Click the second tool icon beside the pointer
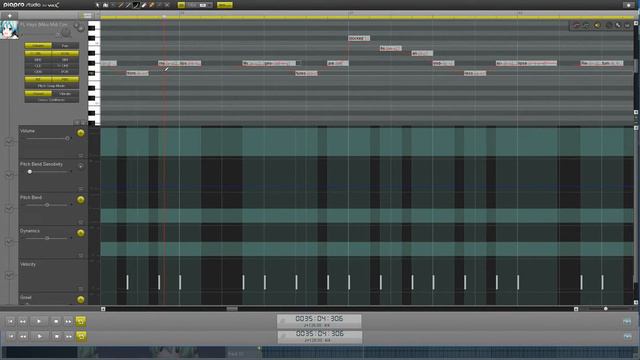The width and height of the screenshot is (640, 360). pyautogui.click(x=105, y=5)
